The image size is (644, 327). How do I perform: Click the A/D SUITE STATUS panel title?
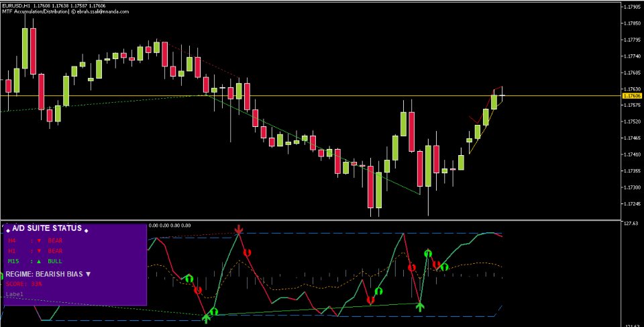tap(47, 228)
